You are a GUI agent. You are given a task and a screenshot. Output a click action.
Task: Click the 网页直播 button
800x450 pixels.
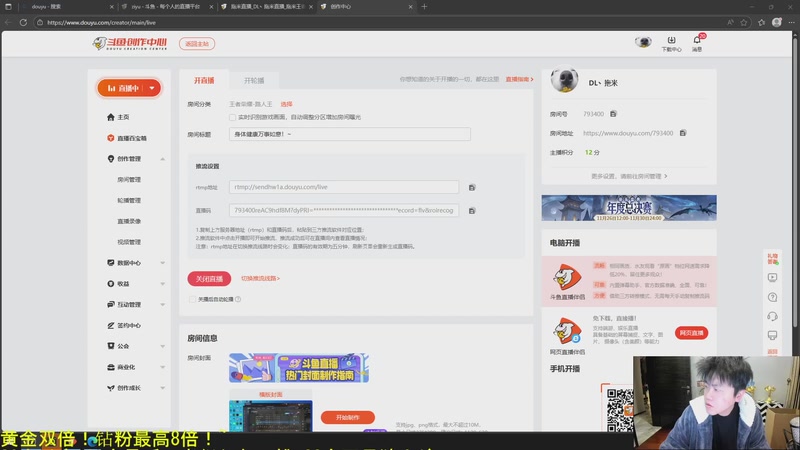[691, 333]
